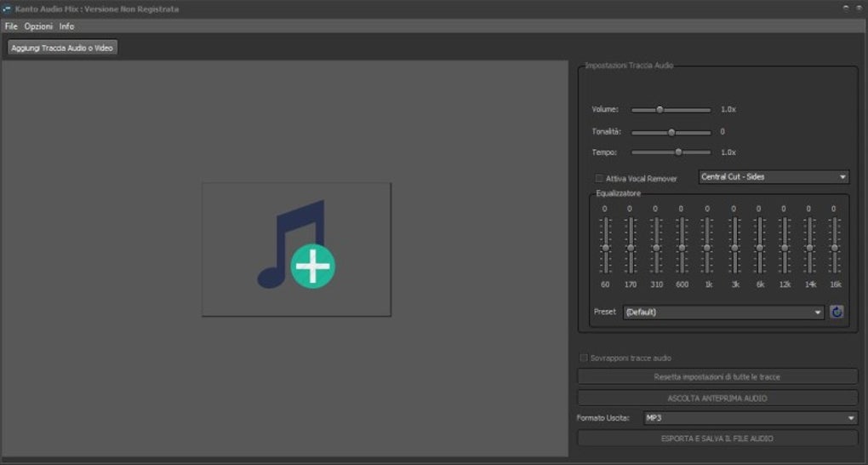868x465 pixels.
Task: Open the Formato Uscita MP3 dropdown
Action: pyautogui.click(x=750, y=418)
